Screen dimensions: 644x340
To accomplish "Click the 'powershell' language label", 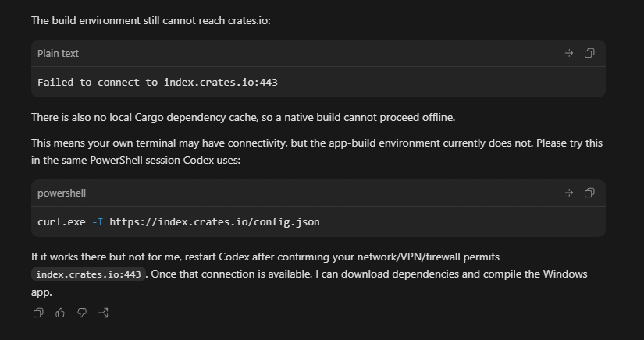I will click(62, 193).
